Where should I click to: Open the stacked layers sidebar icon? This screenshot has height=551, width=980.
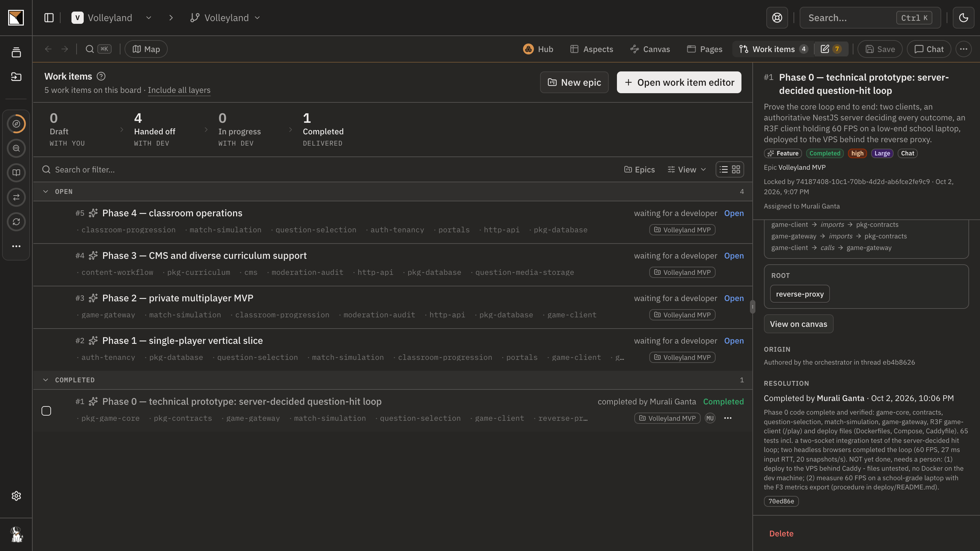click(16, 52)
